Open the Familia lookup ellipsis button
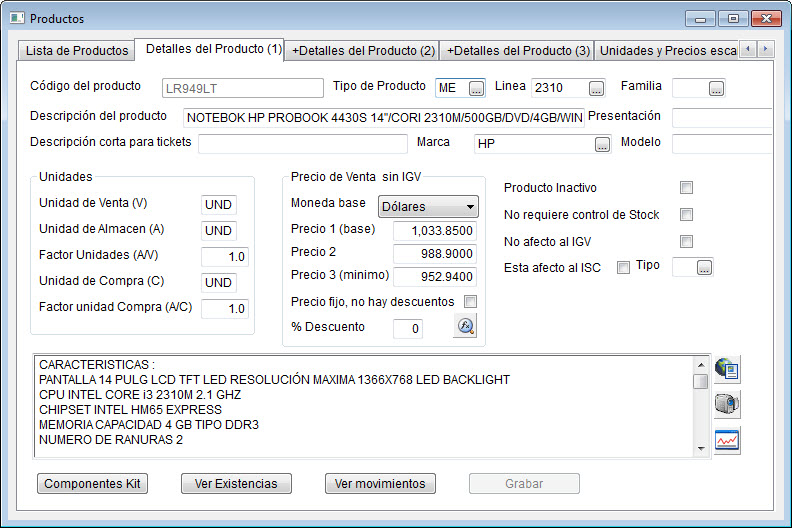 pyautogui.click(x=715, y=89)
